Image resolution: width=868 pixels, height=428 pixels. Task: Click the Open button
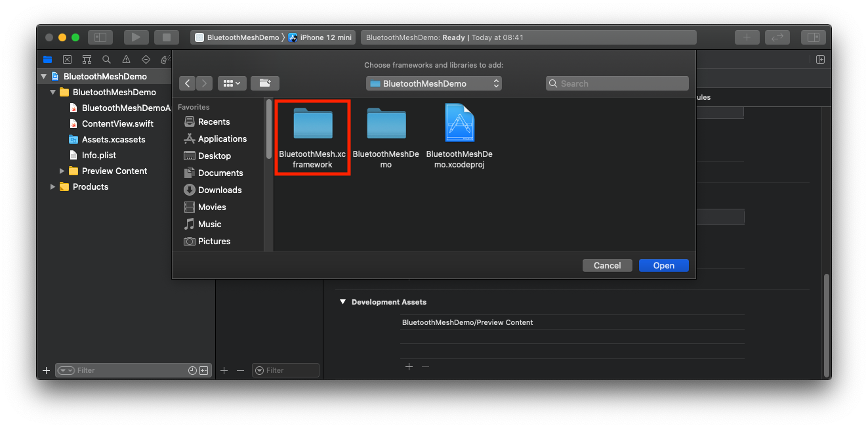pos(663,265)
